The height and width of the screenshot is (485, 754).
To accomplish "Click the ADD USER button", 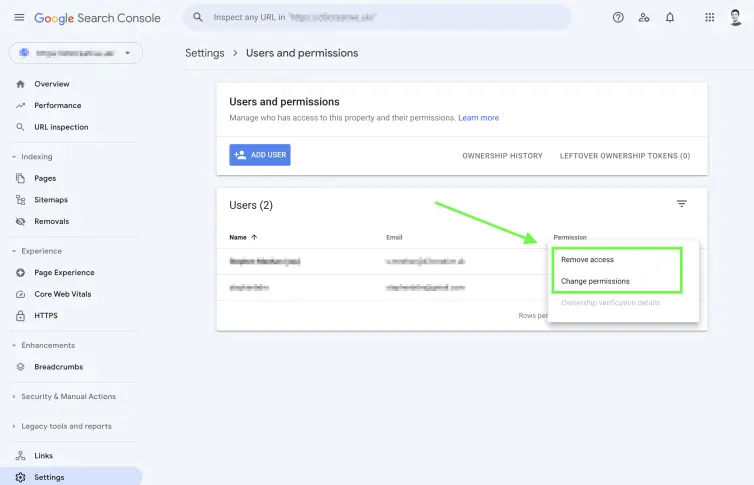I will coord(260,155).
